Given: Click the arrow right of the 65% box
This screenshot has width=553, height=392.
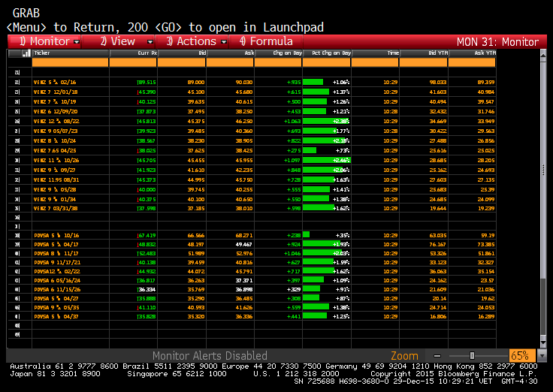Looking at the screenshot, I should click(x=542, y=356).
